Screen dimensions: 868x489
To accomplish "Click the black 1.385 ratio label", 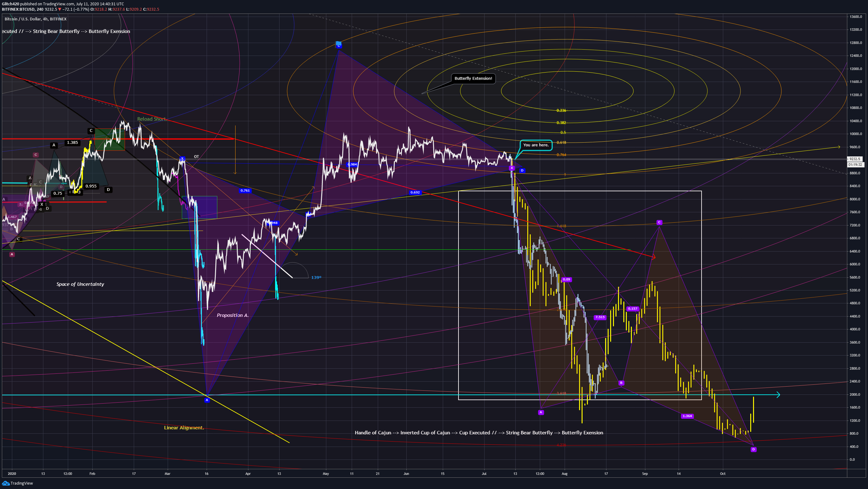I will pos(72,143).
